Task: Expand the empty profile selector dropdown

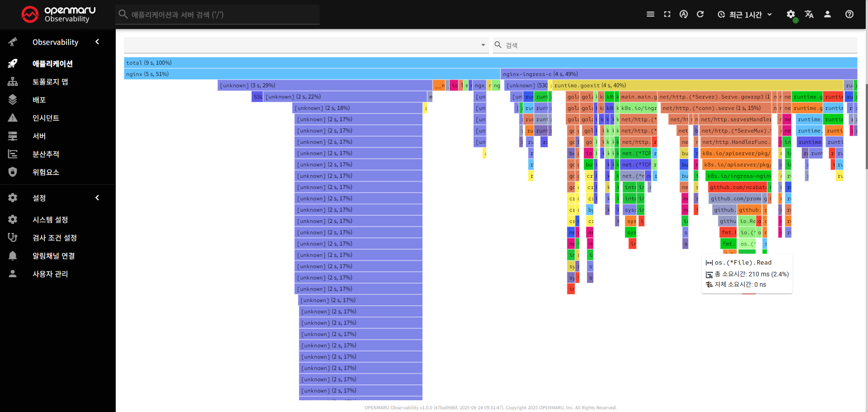Action: tap(306, 45)
